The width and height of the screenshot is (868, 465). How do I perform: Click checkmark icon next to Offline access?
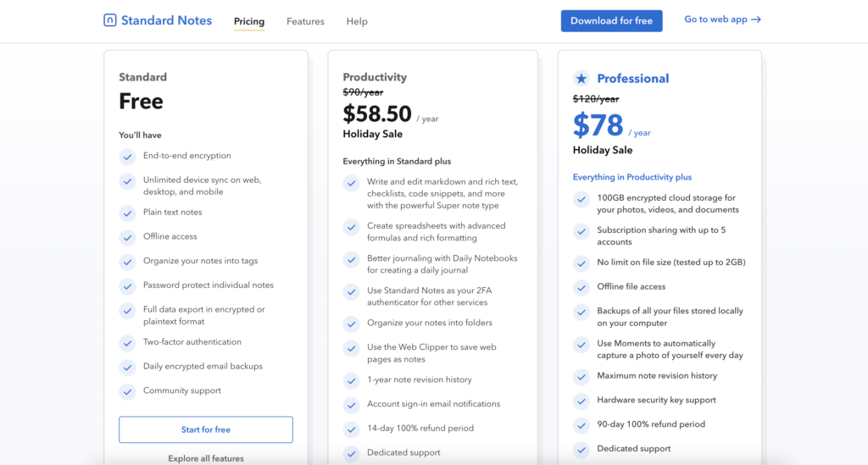click(127, 237)
